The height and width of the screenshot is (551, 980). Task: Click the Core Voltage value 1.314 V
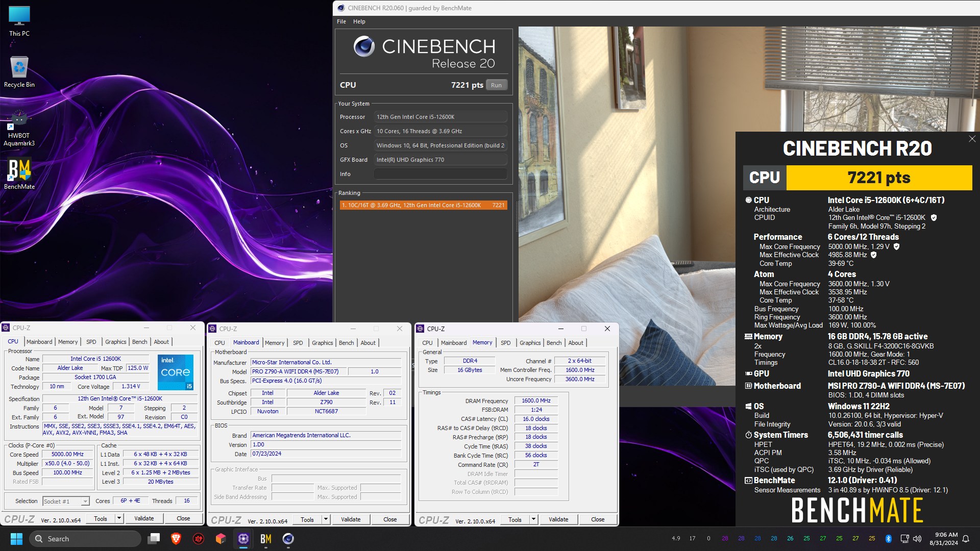point(131,386)
